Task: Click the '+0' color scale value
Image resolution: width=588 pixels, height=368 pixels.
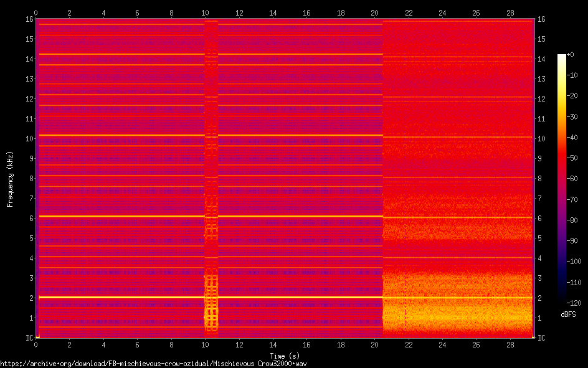Action: click(x=571, y=55)
